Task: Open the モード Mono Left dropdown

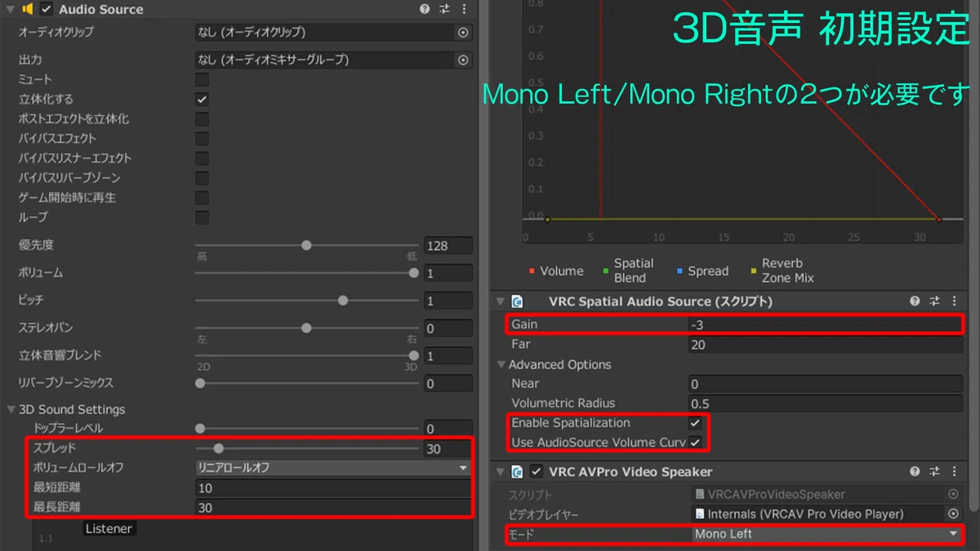Action: click(826, 534)
